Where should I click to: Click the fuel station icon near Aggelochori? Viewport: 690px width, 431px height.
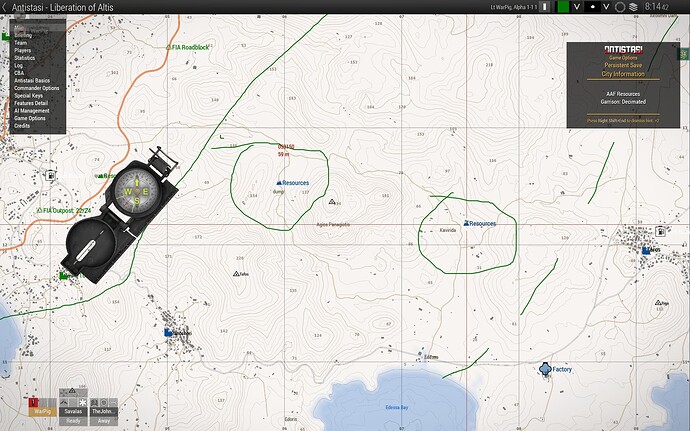coord(51,175)
